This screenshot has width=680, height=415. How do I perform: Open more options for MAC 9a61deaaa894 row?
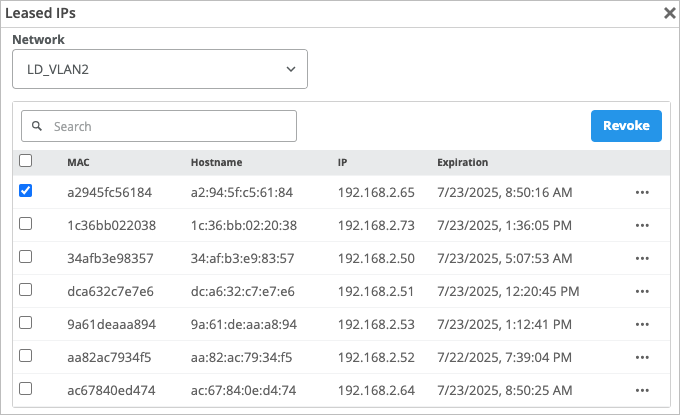[642, 324]
